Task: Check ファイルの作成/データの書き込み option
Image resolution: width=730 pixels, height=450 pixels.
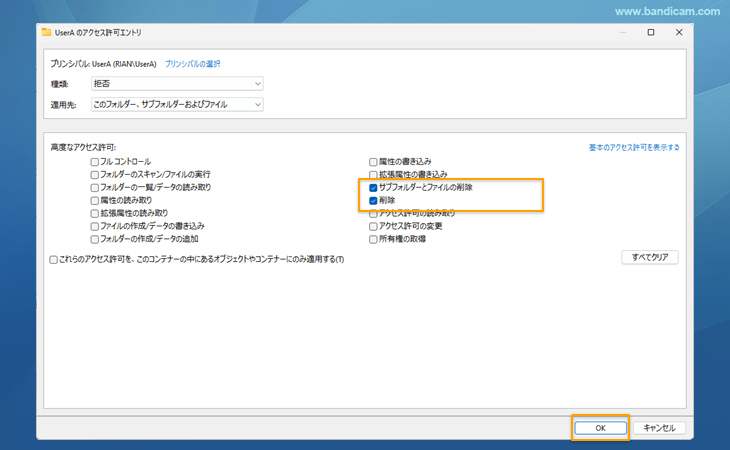Action: click(94, 226)
